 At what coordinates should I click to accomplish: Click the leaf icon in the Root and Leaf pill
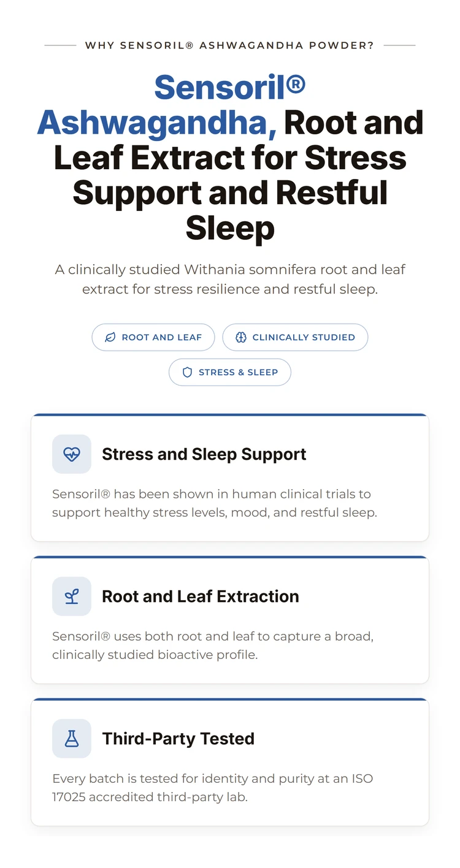point(110,337)
